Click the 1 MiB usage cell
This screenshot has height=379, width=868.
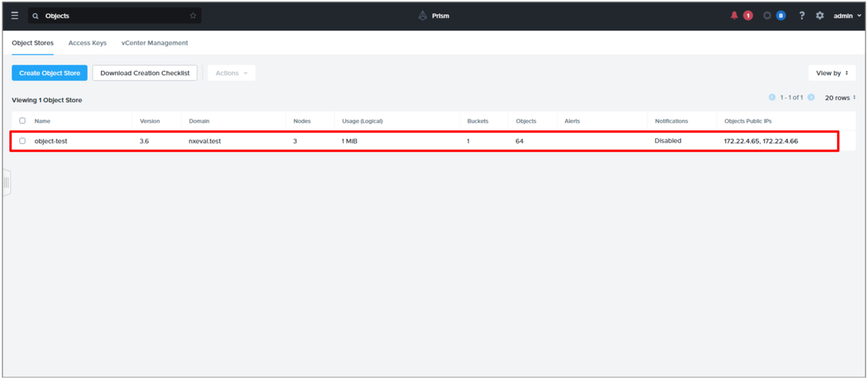point(349,141)
